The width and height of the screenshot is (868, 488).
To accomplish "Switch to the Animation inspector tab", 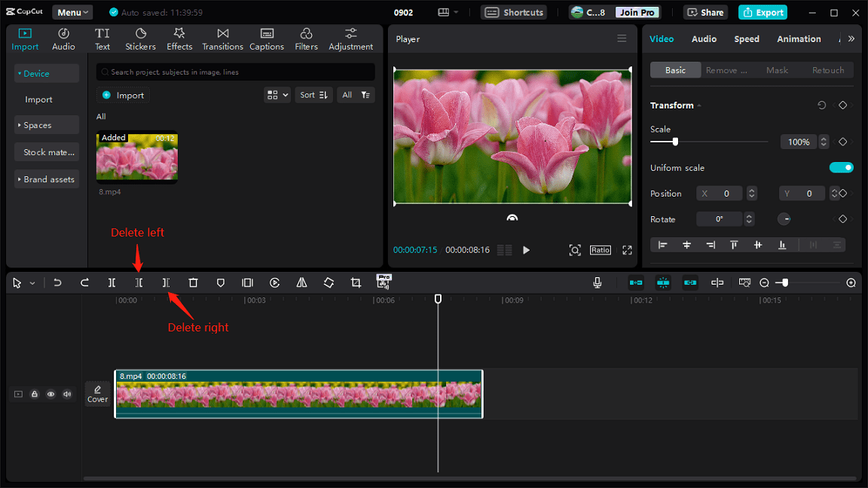I will click(799, 38).
